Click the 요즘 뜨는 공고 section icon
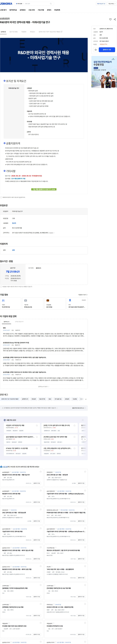 pos(5,420)
